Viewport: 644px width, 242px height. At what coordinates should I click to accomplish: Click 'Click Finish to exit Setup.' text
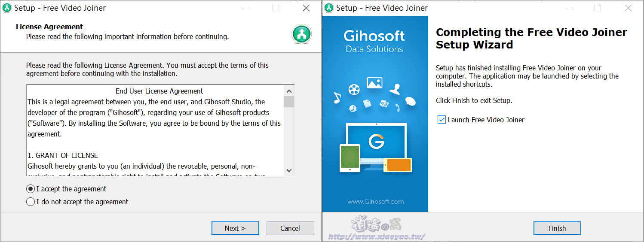coord(474,101)
